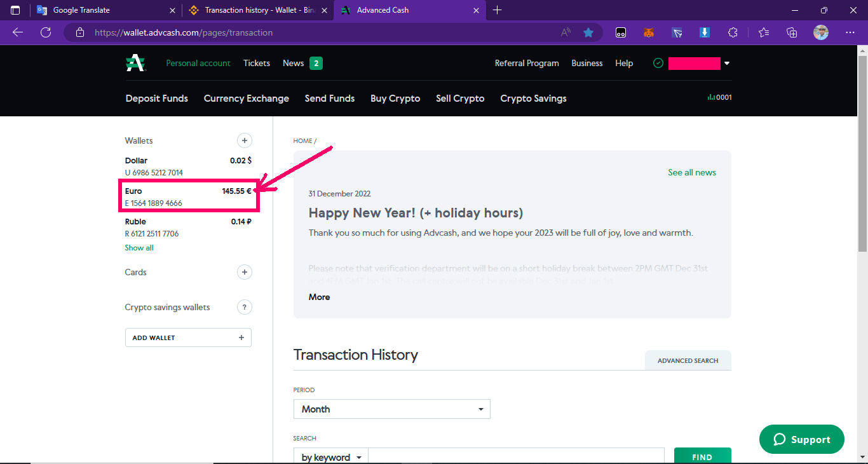Click the Cards section label
The width and height of the screenshot is (868, 464).
[x=136, y=272]
